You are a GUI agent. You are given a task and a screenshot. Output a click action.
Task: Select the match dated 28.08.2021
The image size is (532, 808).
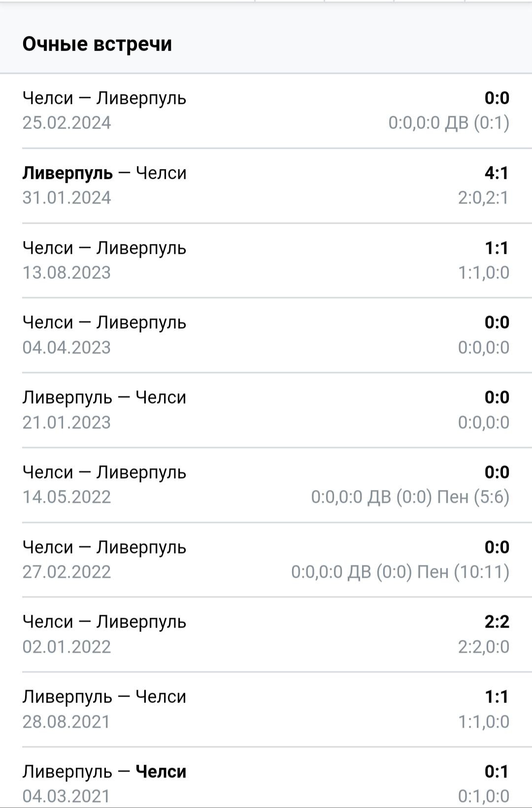(x=266, y=709)
